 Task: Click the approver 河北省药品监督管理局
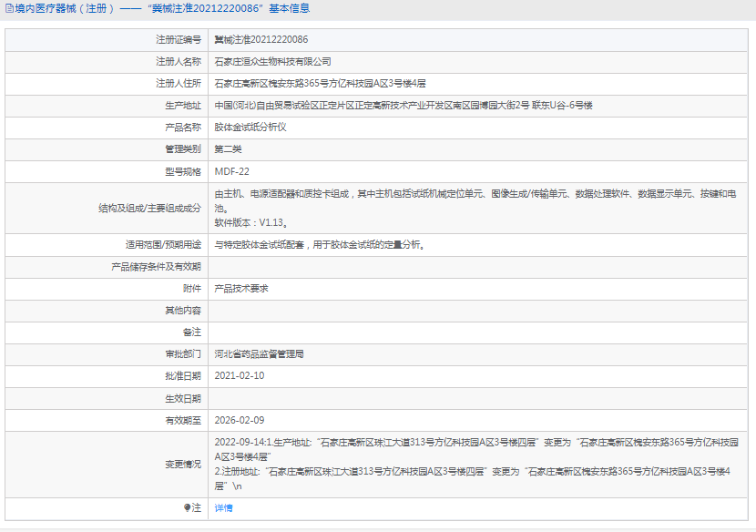click(259, 354)
